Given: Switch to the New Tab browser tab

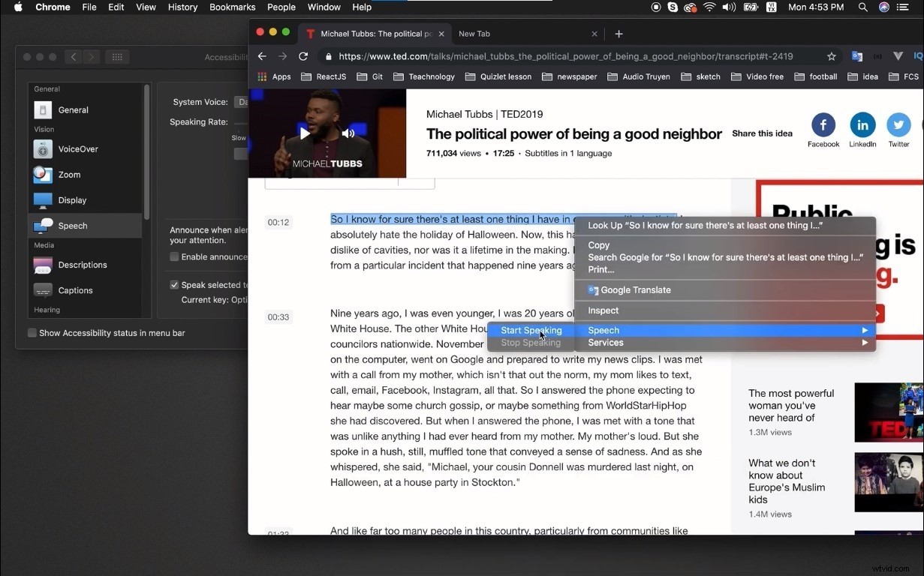Looking at the screenshot, I should 474,34.
